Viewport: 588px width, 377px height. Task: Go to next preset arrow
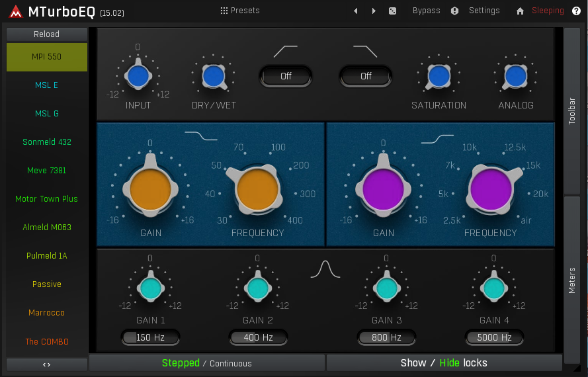click(x=374, y=11)
